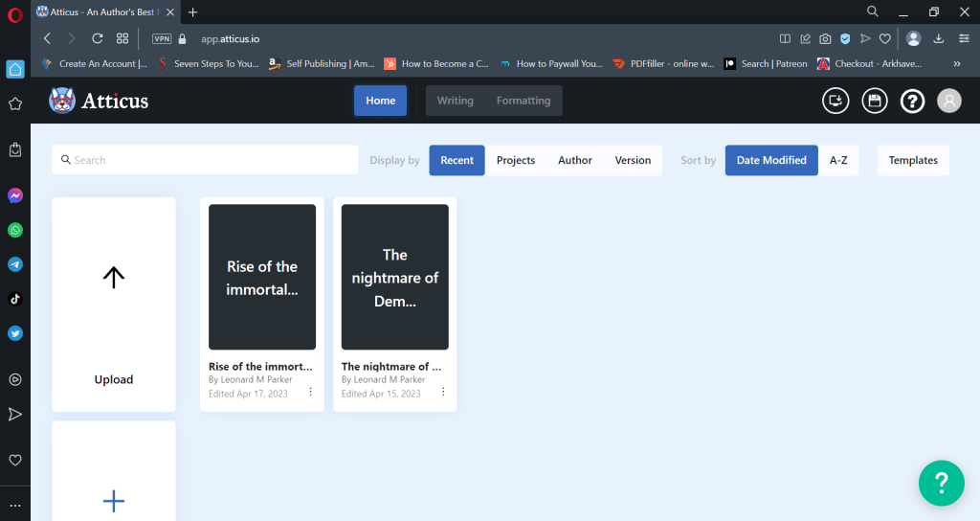Open options menu for The nightmare book

pos(443,392)
